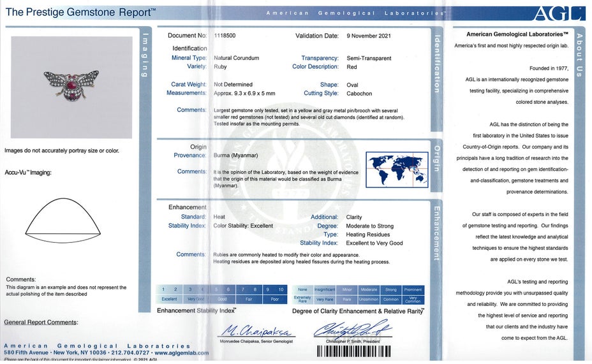Open the vertical About Us tab
Viewport: 592px width, 364px height.
point(579,55)
